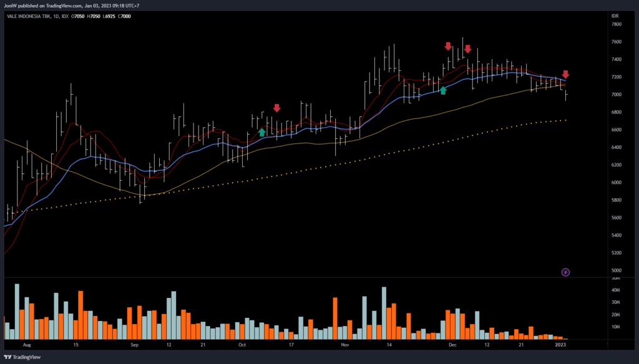This screenshot has width=639, height=364.
Task: Open the JoniW published on TradingView.com header
Action: (70, 5)
